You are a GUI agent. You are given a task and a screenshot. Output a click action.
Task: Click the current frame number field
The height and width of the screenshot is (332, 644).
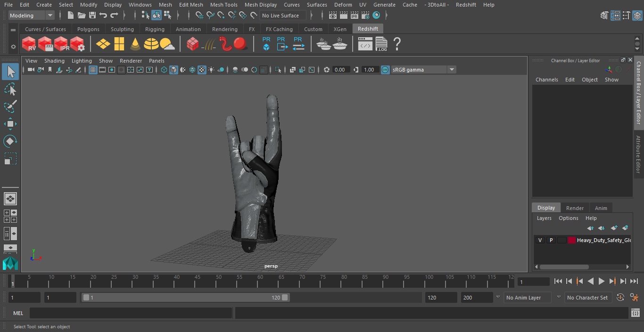click(x=533, y=282)
